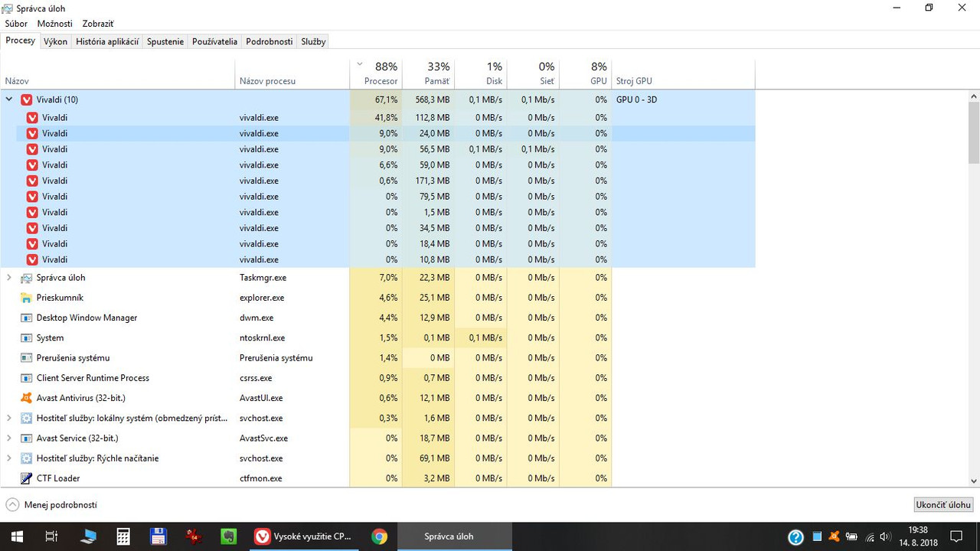Image resolution: width=980 pixels, height=551 pixels.
Task: Click the CTF Loader process icon
Action: (26, 478)
